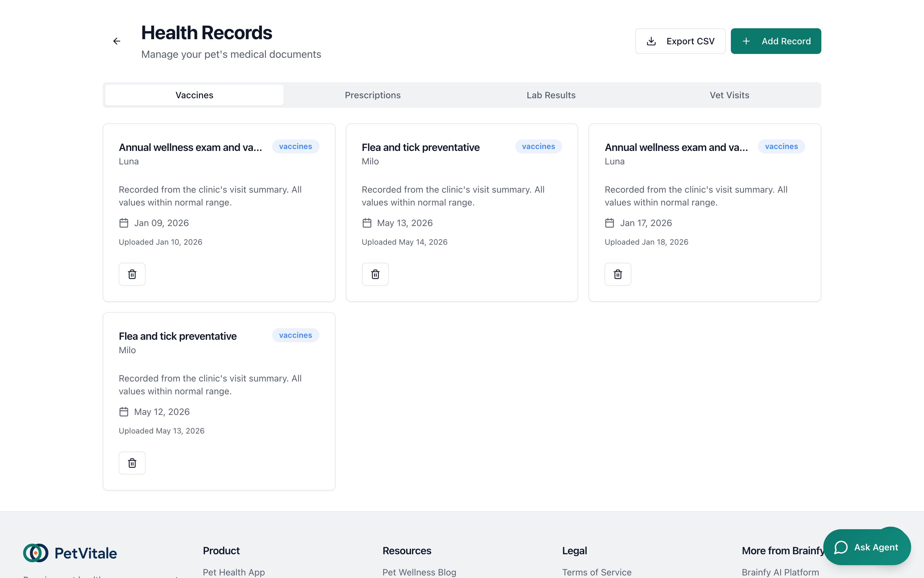Click the PetVitale logo in footer
Viewport: 924px width, 578px height.
[x=70, y=553]
